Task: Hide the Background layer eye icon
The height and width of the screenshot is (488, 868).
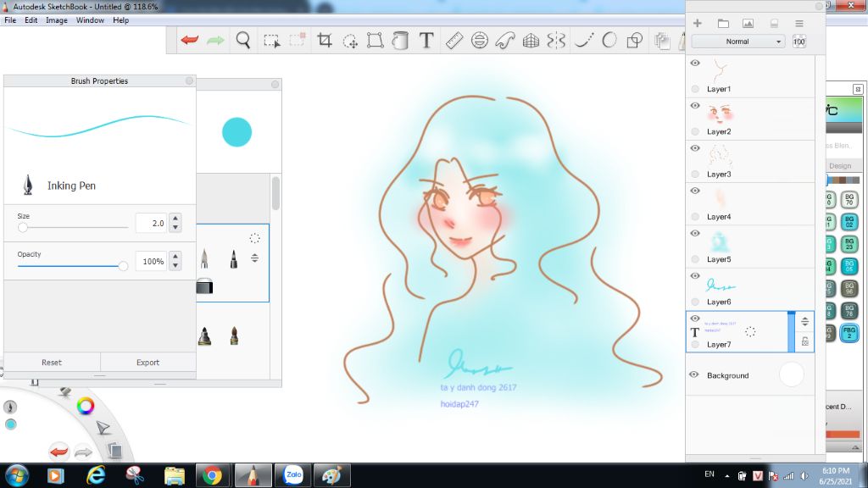Action: (x=694, y=374)
